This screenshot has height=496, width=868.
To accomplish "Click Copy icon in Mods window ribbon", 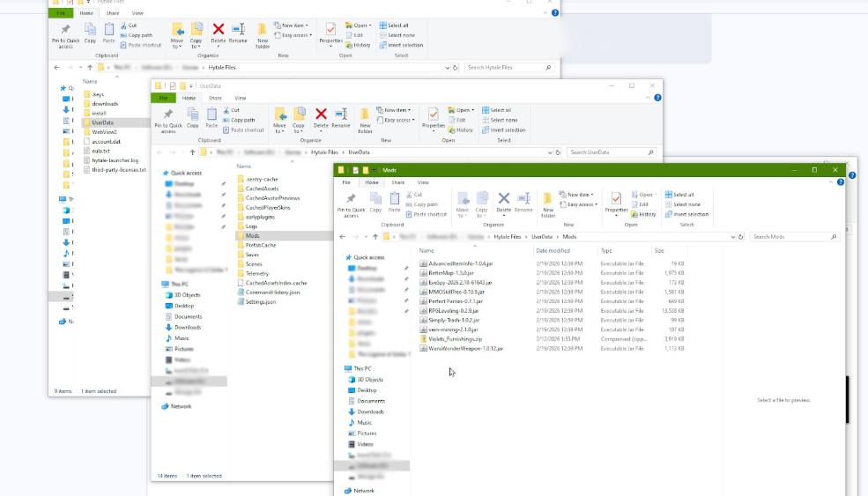I will pyautogui.click(x=375, y=202).
